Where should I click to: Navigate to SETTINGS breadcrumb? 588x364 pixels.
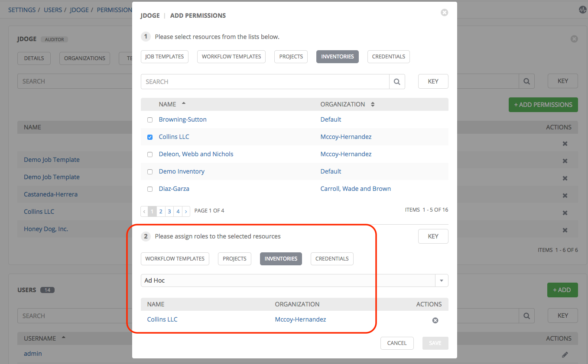click(x=22, y=10)
